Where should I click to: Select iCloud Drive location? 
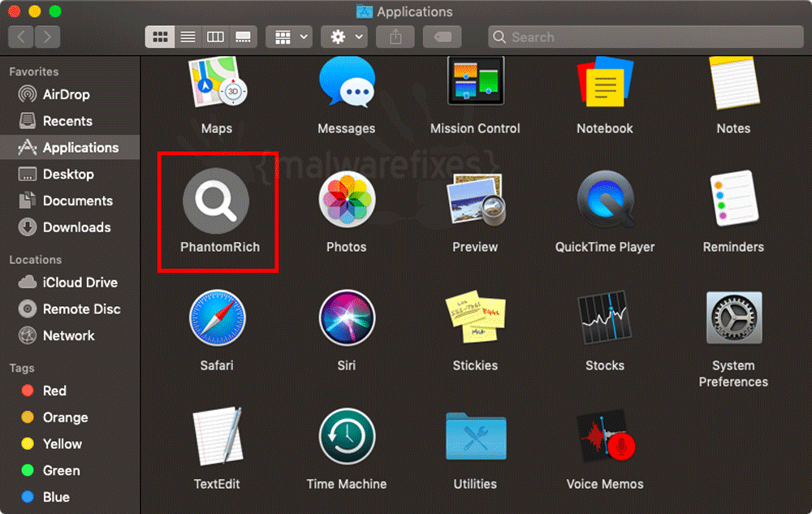71,283
